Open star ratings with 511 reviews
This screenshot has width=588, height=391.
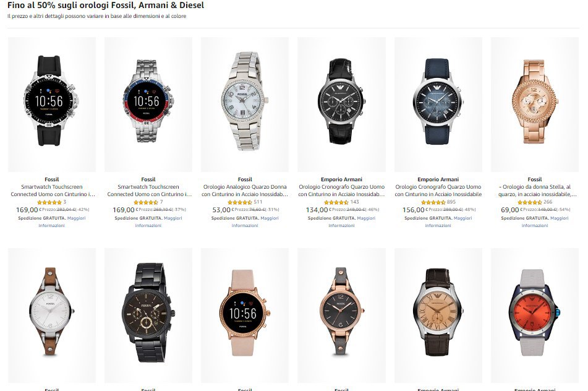click(x=240, y=202)
